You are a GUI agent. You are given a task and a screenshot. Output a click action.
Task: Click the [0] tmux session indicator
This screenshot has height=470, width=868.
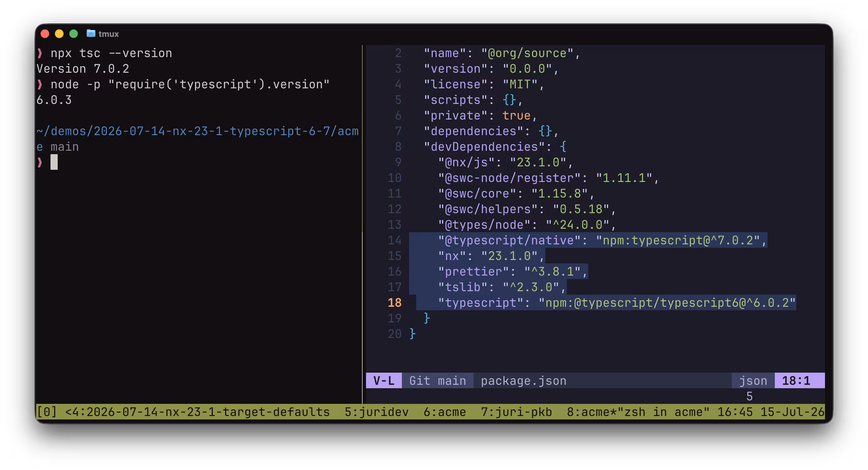[x=46, y=412]
